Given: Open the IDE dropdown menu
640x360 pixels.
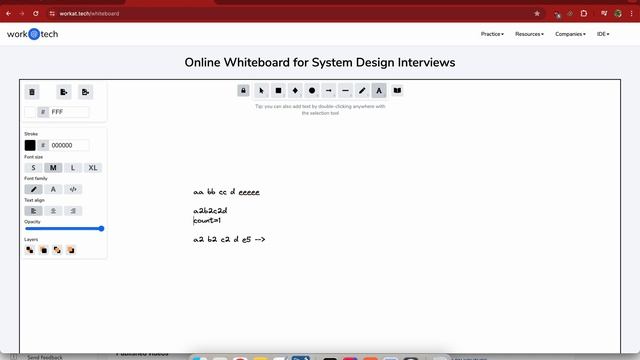Looking at the screenshot, I should point(603,34).
